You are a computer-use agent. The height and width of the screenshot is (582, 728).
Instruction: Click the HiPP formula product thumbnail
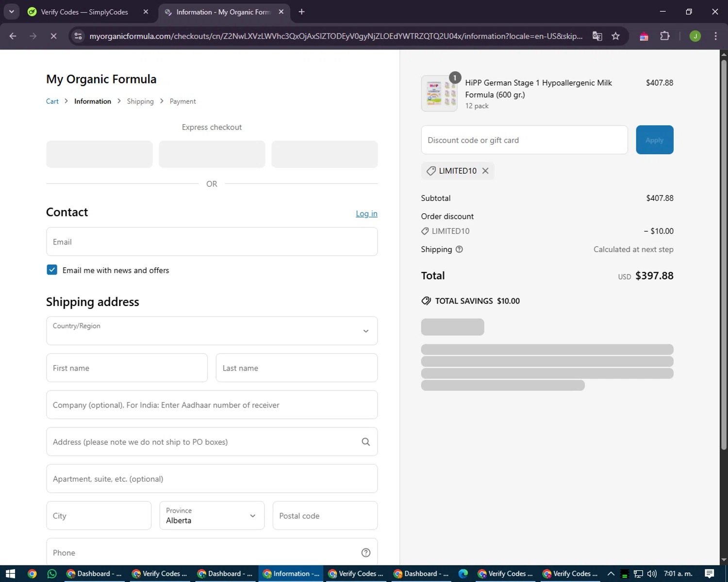pyautogui.click(x=439, y=93)
